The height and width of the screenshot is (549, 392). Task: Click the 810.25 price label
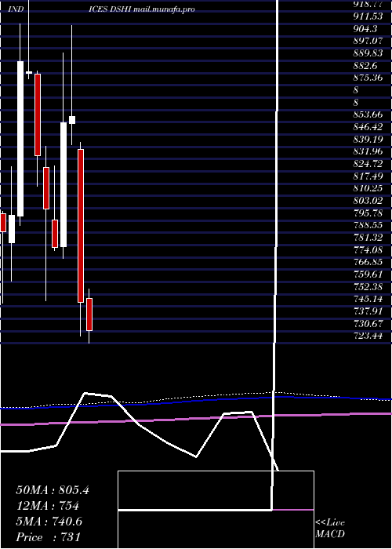coord(368,188)
